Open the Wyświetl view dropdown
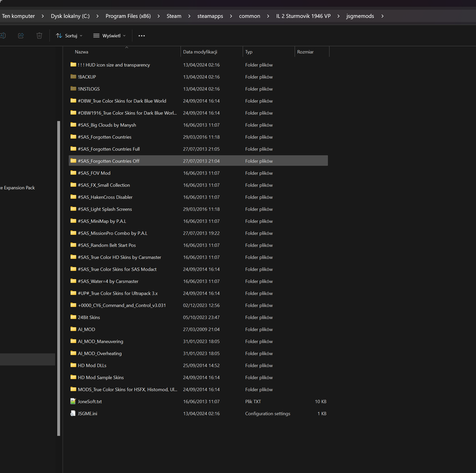476x473 pixels. click(x=109, y=36)
